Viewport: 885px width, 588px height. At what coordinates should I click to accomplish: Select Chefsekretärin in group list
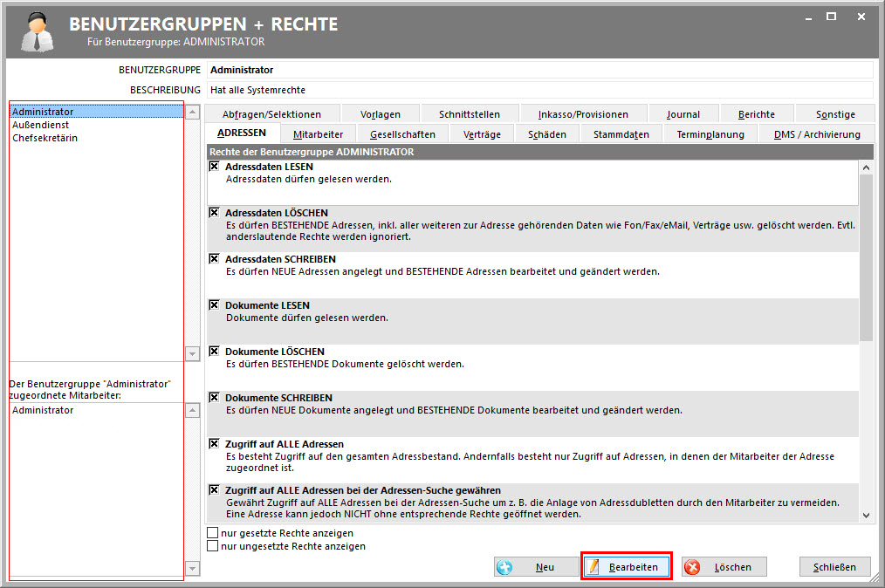click(45, 138)
